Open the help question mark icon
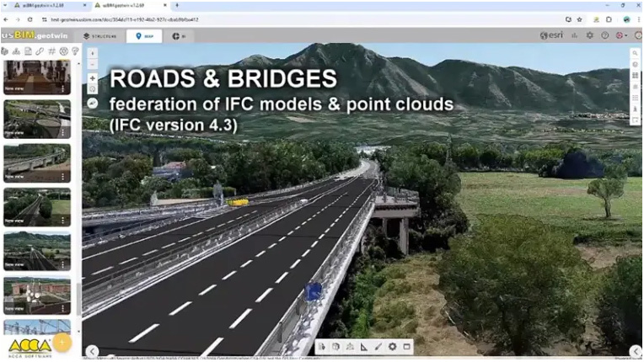 click(605, 36)
